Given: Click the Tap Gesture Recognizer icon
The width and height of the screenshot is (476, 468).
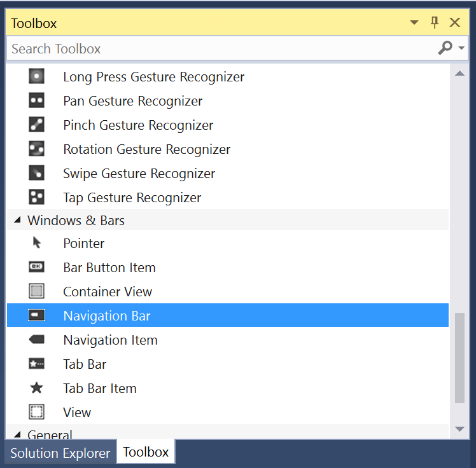Looking at the screenshot, I should tap(36, 197).
